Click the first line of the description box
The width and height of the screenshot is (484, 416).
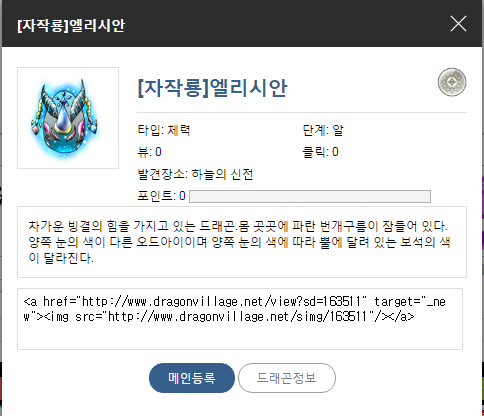coord(238,226)
